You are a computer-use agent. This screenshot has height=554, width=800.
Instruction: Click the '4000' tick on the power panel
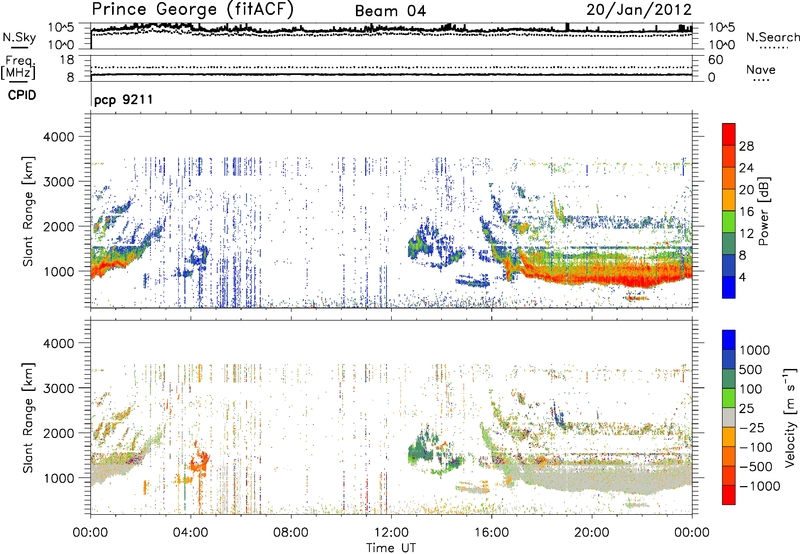59,137
